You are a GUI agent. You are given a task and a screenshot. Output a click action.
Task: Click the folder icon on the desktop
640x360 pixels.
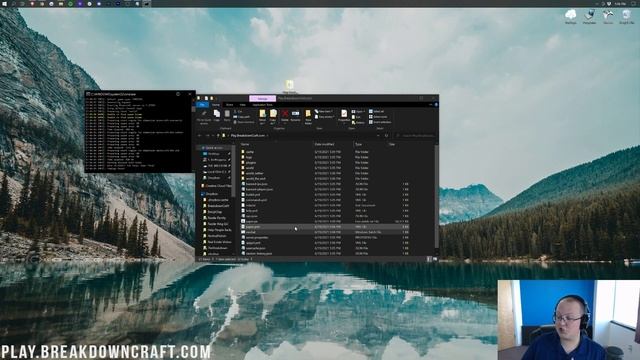(x=289, y=86)
